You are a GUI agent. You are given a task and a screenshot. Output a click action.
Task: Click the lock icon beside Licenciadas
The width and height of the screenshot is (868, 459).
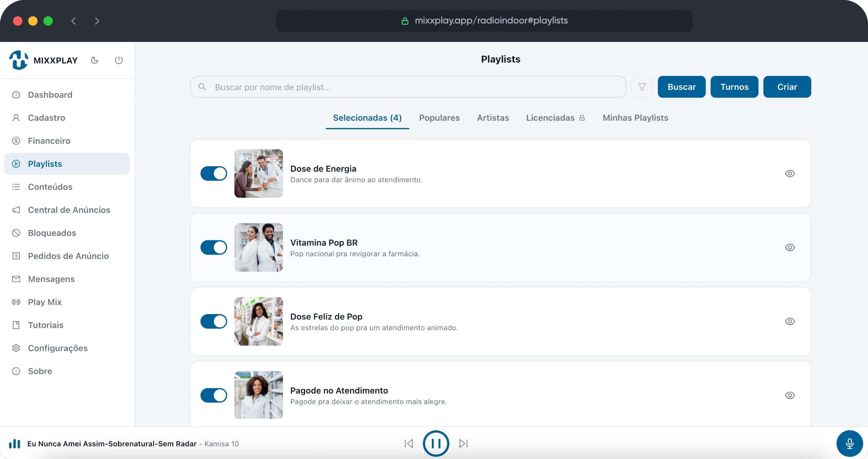click(x=582, y=118)
